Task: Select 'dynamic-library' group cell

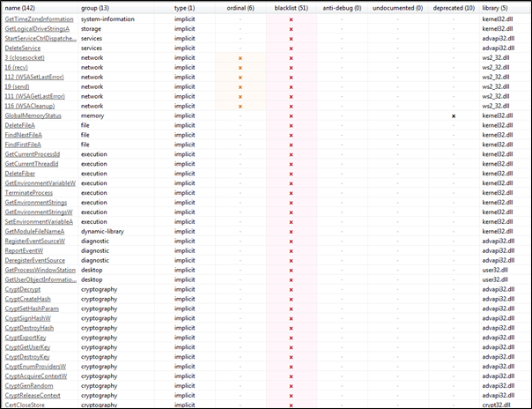Action: point(102,232)
